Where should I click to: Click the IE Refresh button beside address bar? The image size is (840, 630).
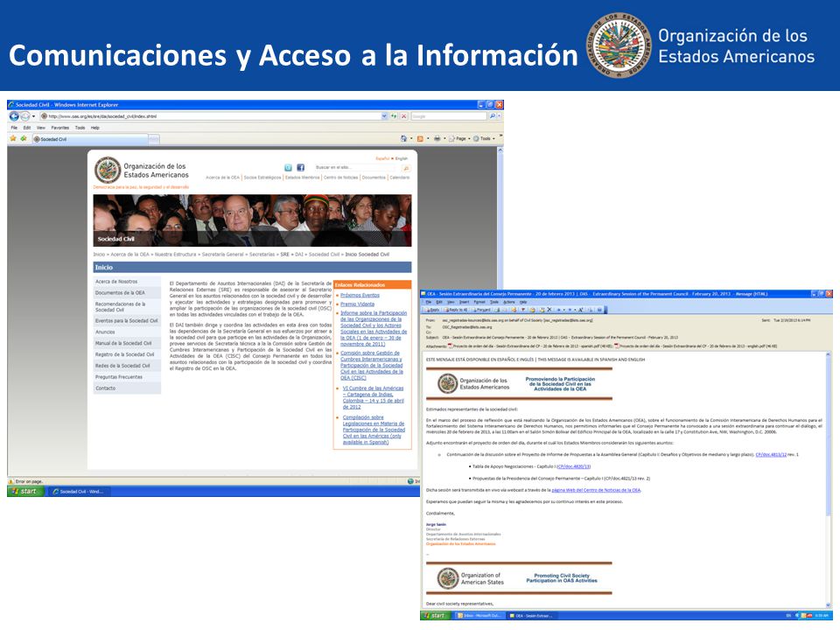click(x=394, y=116)
